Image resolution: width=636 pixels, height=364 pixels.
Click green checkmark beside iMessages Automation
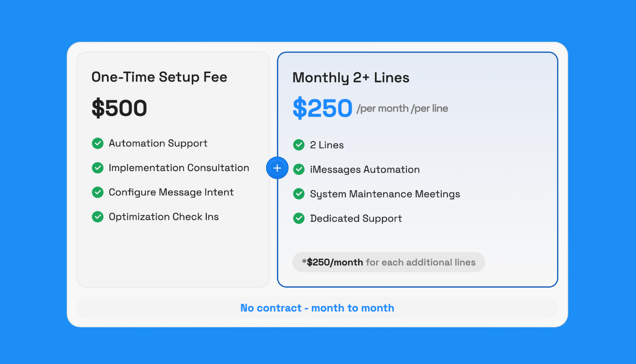[x=299, y=169]
